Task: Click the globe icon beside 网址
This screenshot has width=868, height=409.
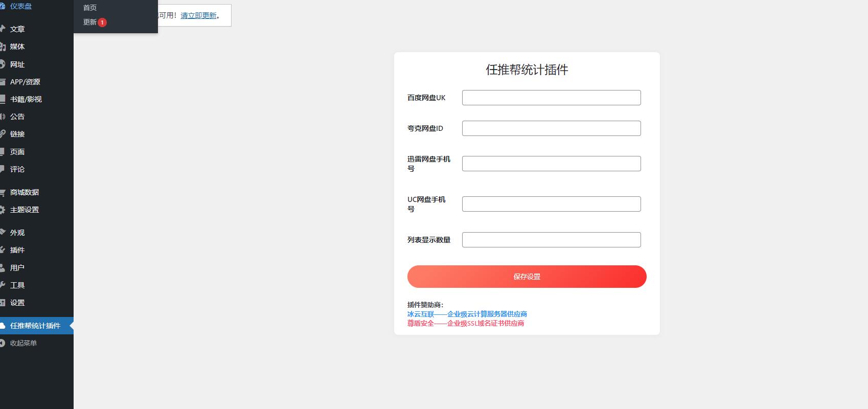Action: [x=3, y=64]
